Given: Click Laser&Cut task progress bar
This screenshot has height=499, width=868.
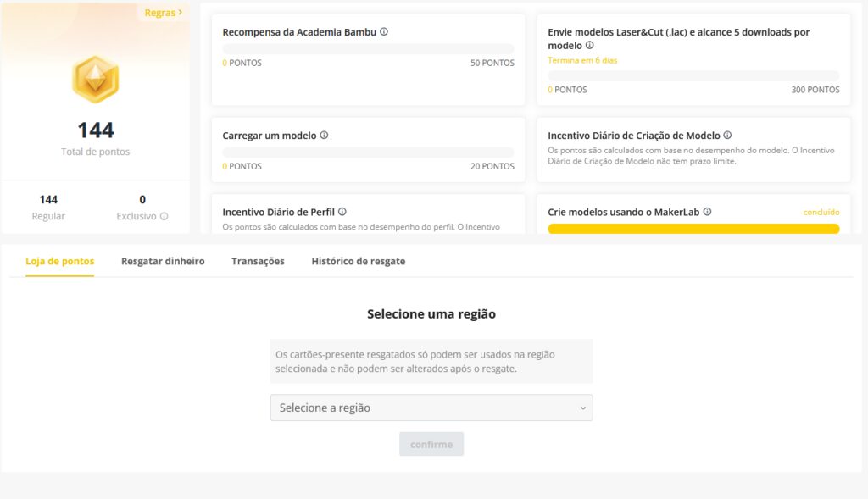Looking at the screenshot, I should click(693, 75).
